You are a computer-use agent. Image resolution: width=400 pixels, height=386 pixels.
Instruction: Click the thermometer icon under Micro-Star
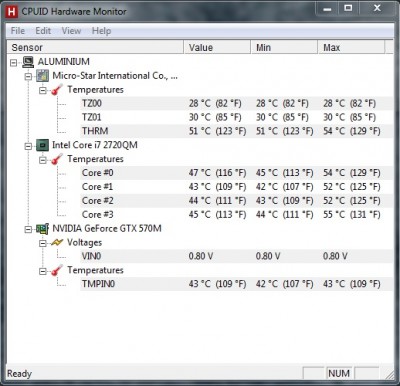tap(57, 90)
